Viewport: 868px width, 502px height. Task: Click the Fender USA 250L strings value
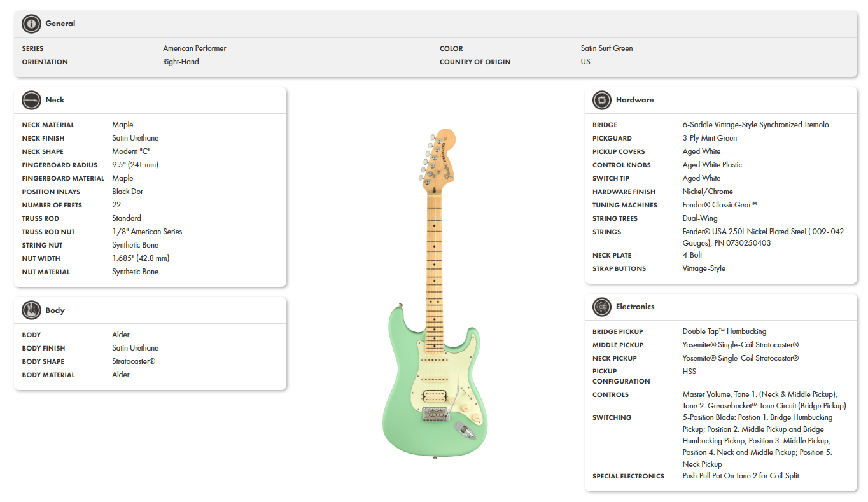pos(763,237)
